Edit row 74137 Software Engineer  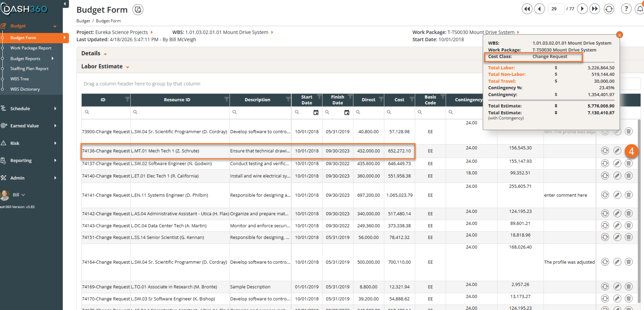pyautogui.click(x=617, y=164)
